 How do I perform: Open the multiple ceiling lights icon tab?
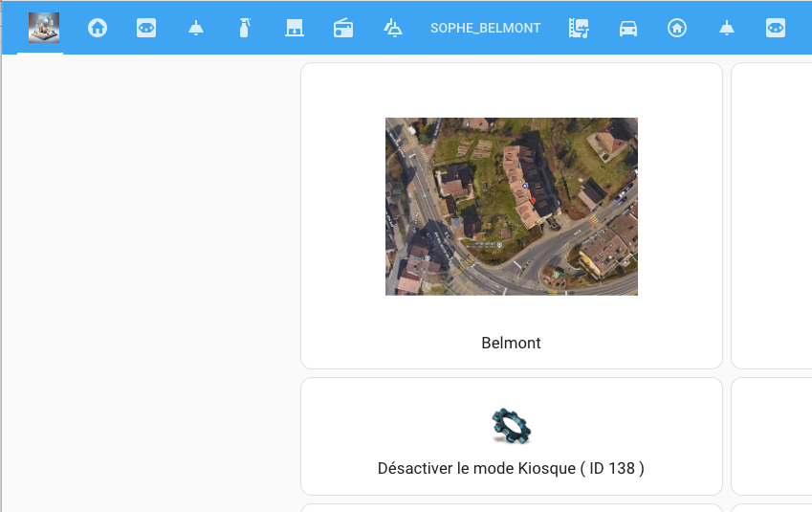tap(393, 28)
